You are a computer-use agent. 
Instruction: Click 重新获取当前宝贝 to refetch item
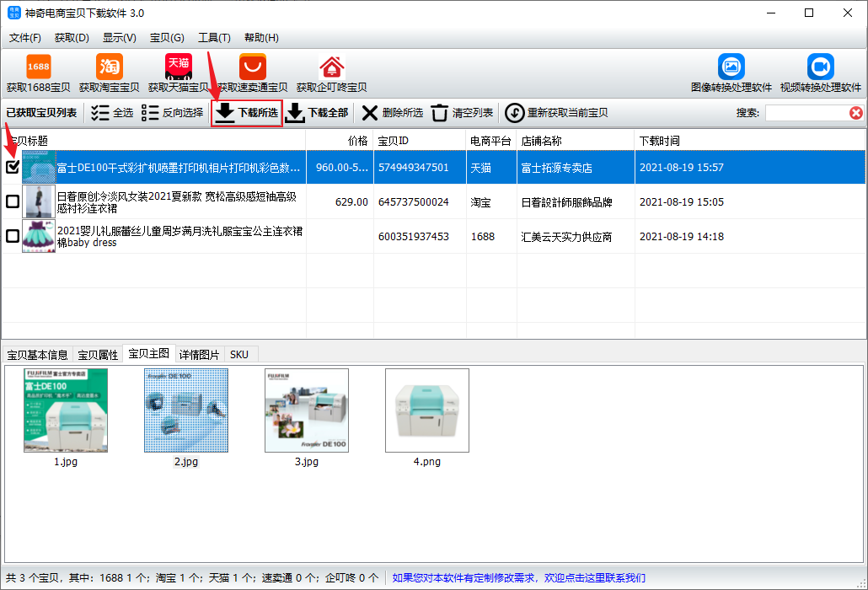[556, 113]
